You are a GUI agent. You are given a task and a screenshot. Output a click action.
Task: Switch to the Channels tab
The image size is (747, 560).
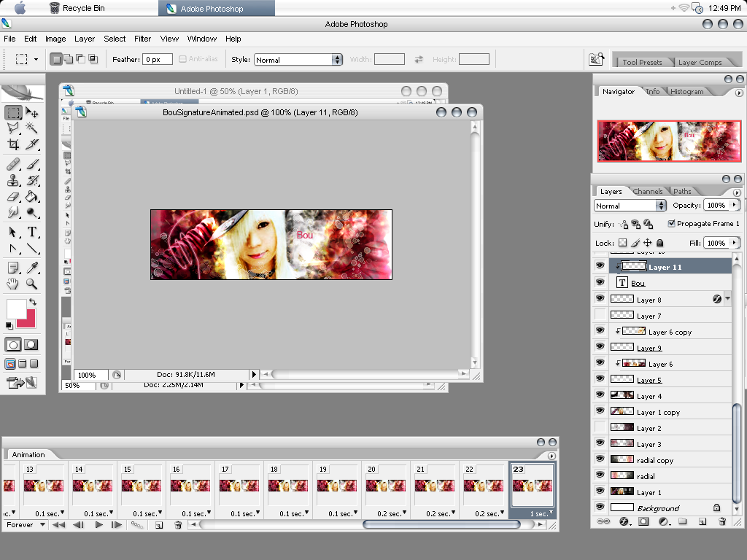(x=648, y=192)
